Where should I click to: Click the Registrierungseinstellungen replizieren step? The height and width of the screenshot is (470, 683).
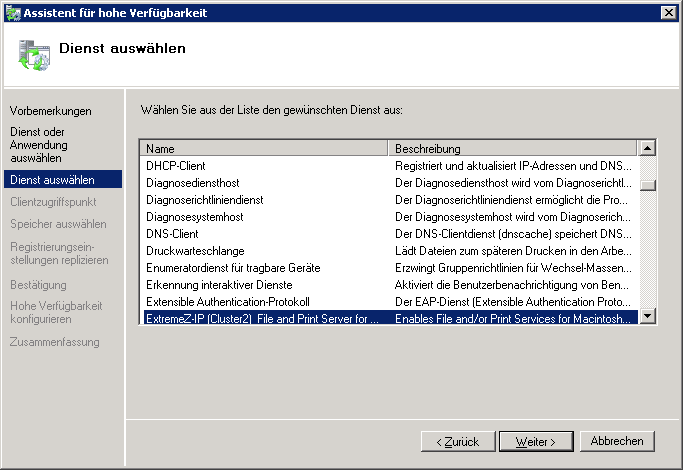[x=59, y=253]
